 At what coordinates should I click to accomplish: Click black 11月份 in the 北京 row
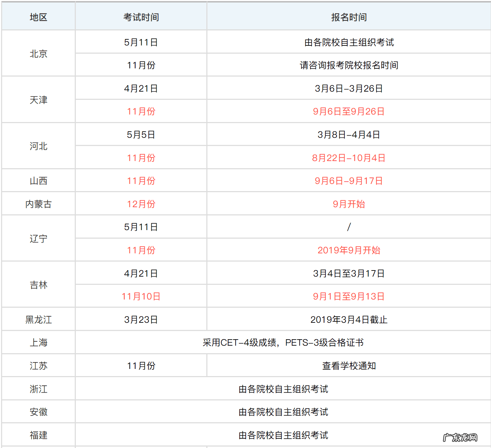click(x=141, y=65)
